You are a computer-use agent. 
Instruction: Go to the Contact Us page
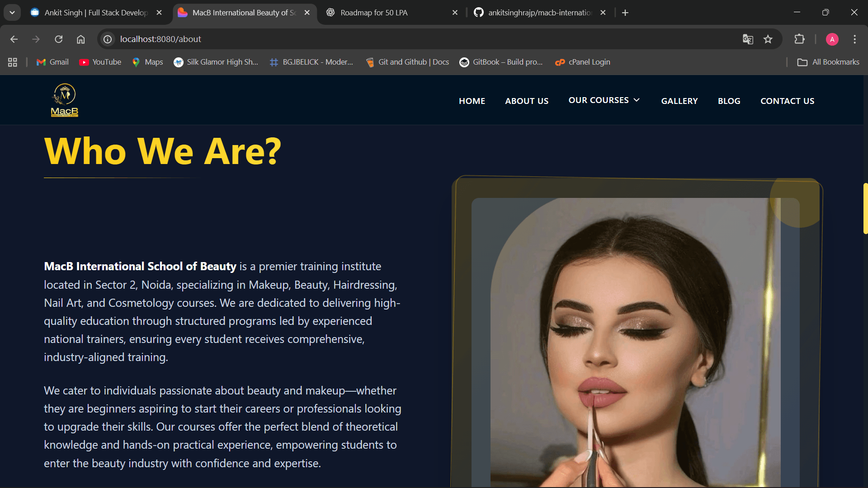[787, 101]
